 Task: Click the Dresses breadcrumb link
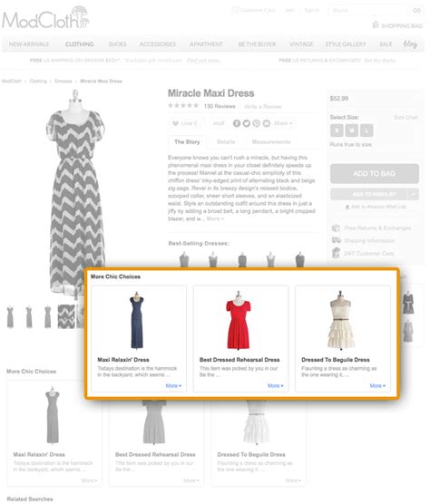tap(64, 81)
